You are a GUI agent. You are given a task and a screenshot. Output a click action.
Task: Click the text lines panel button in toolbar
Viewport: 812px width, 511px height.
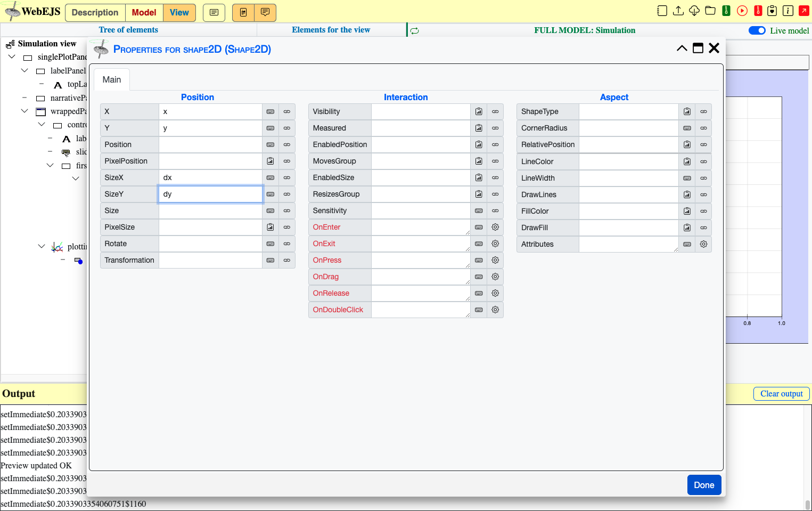[x=214, y=12]
